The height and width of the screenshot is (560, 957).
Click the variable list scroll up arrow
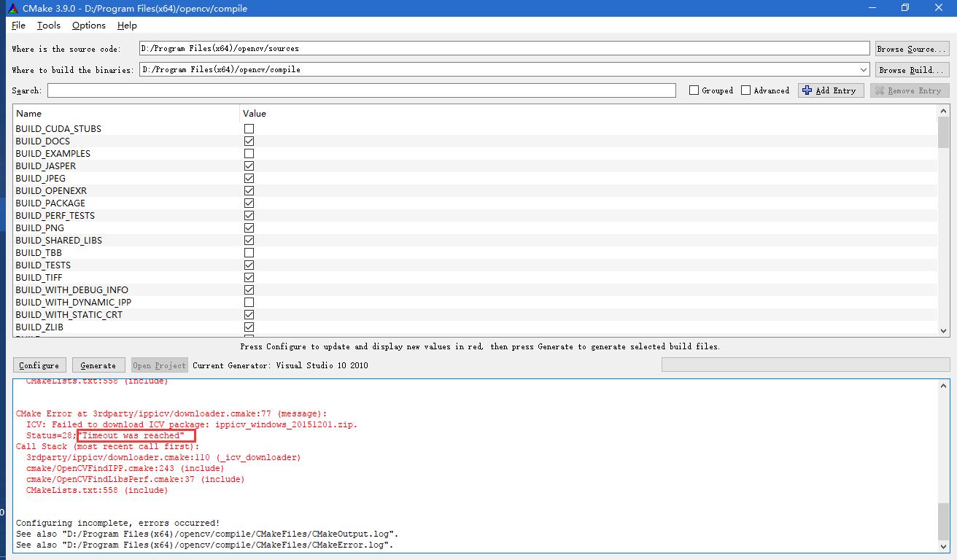coord(944,111)
